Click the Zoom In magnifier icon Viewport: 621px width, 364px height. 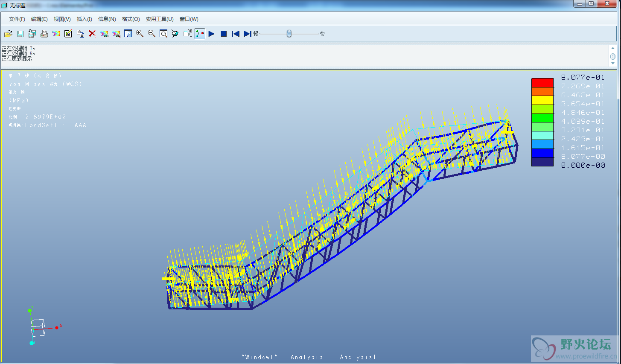click(x=140, y=34)
